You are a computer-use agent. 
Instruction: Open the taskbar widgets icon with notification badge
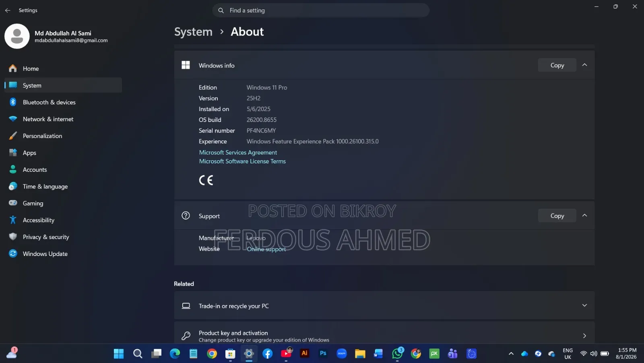12,353
